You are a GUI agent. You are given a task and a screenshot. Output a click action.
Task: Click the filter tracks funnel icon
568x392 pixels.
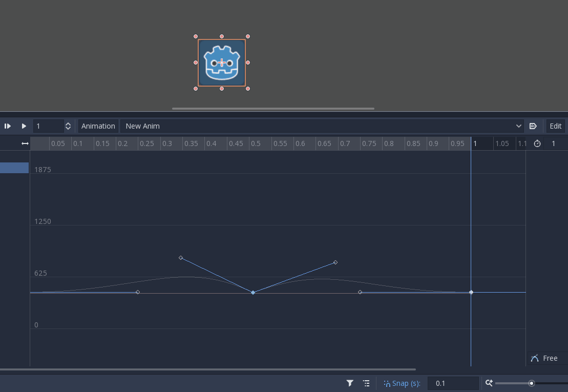coord(350,383)
